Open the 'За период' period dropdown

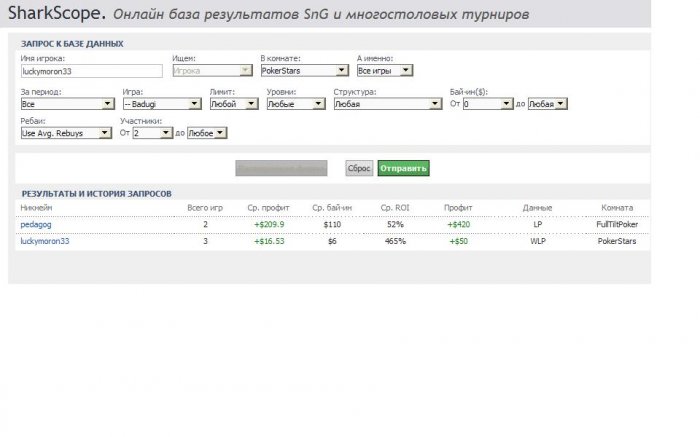pyautogui.click(x=67, y=104)
